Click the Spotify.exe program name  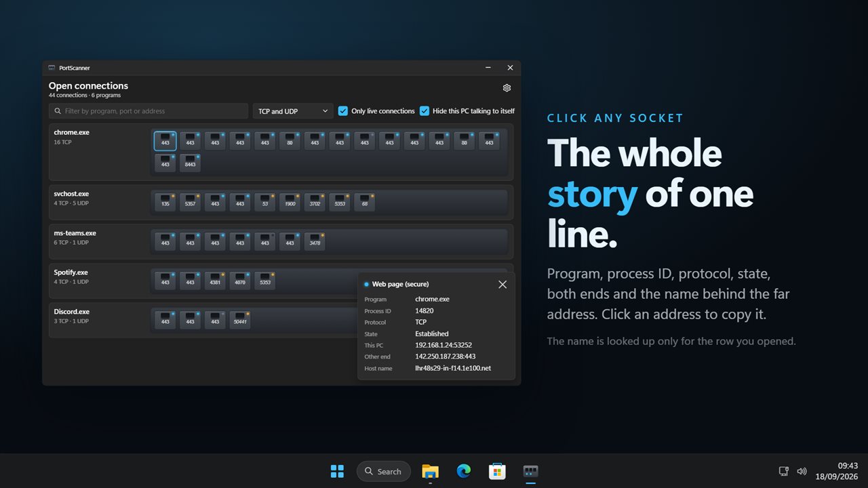click(72, 272)
